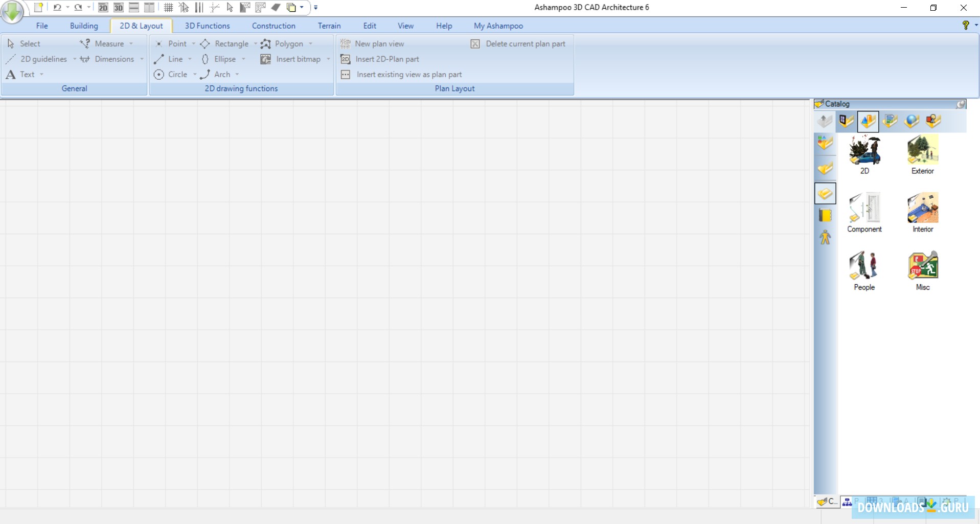Open the window catalog folder icon

pos(846,121)
